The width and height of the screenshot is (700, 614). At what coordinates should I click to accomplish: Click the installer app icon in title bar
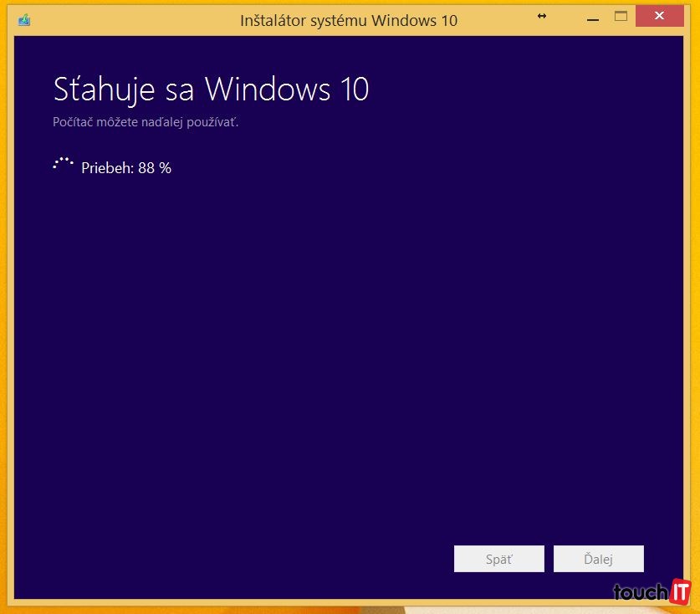[23, 19]
